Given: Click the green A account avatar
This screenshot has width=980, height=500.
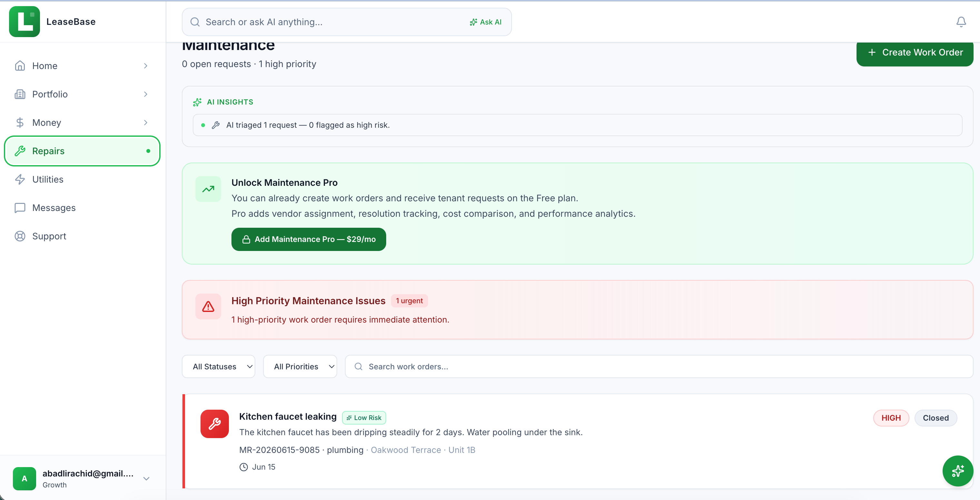Looking at the screenshot, I should pyautogui.click(x=24, y=479).
